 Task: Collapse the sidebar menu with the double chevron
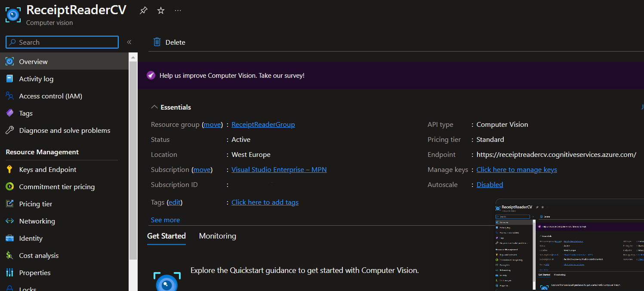point(129,42)
